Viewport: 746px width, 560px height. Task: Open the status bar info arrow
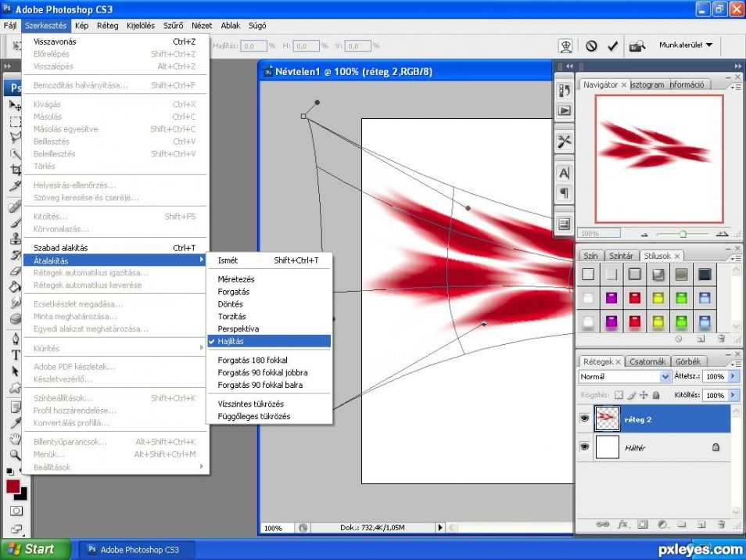[x=440, y=527]
